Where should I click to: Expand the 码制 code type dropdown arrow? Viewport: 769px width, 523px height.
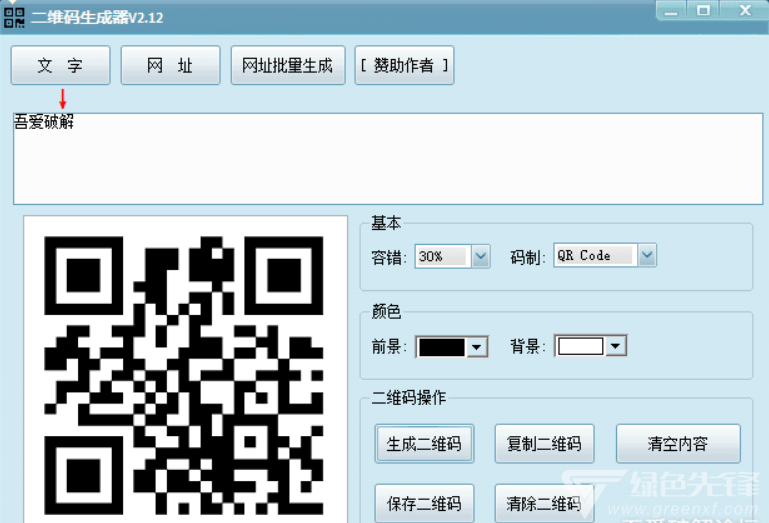coord(647,255)
